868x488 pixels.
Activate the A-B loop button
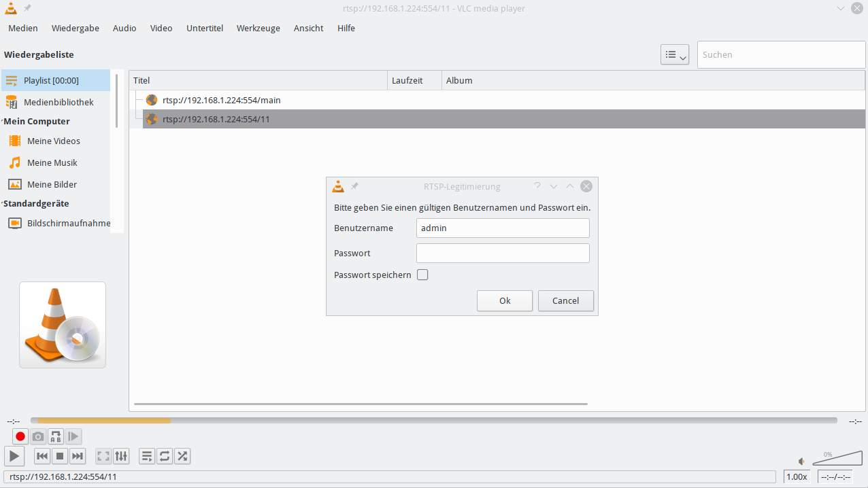(56, 436)
